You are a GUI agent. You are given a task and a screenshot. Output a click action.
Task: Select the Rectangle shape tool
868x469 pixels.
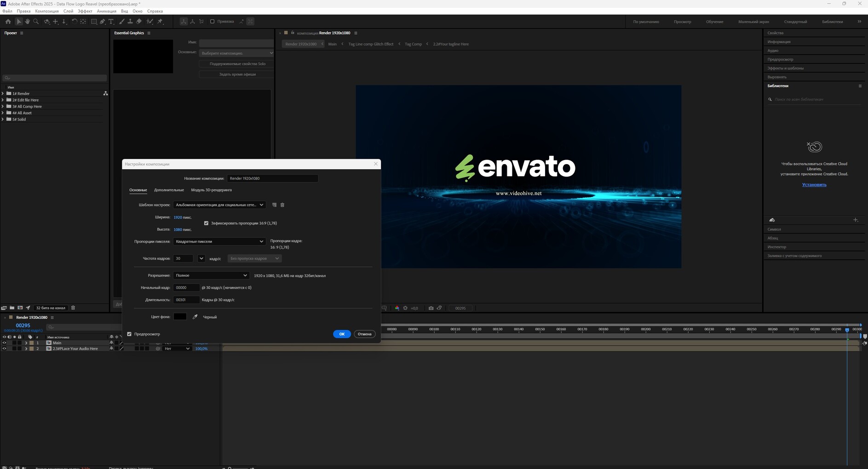click(94, 22)
